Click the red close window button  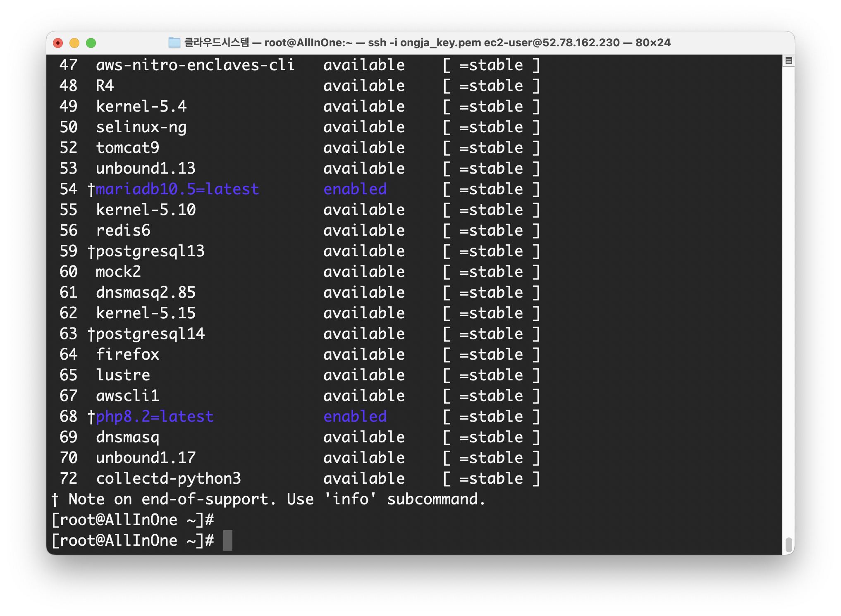pos(58,43)
